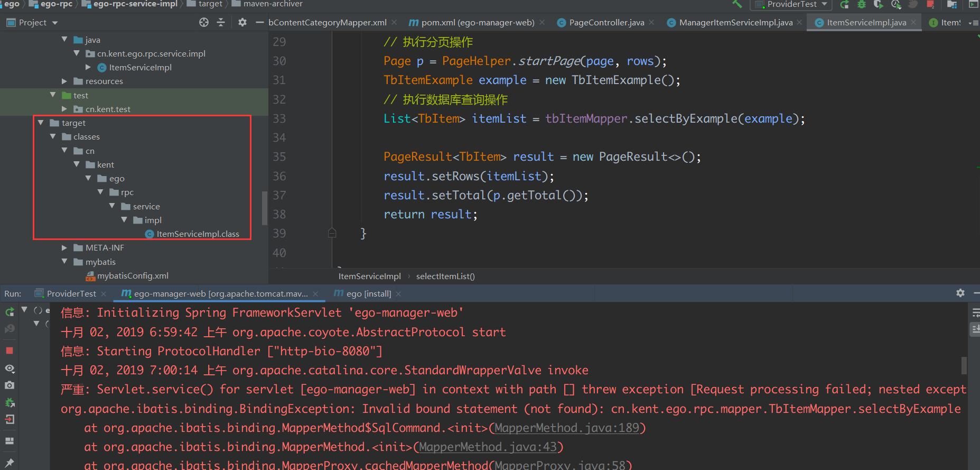Click Exit icon in Run sidebar

[10, 420]
